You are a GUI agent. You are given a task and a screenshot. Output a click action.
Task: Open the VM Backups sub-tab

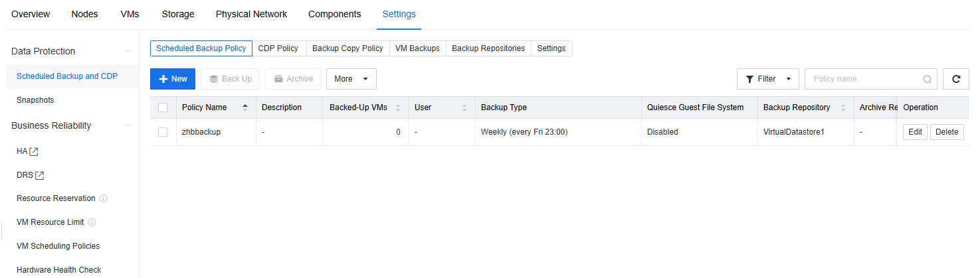pyautogui.click(x=417, y=48)
